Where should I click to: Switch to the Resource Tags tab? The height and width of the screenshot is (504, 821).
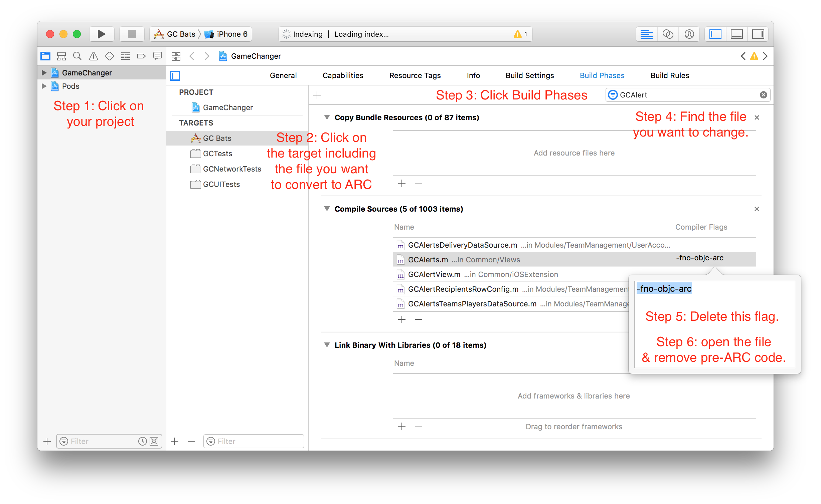pos(415,76)
